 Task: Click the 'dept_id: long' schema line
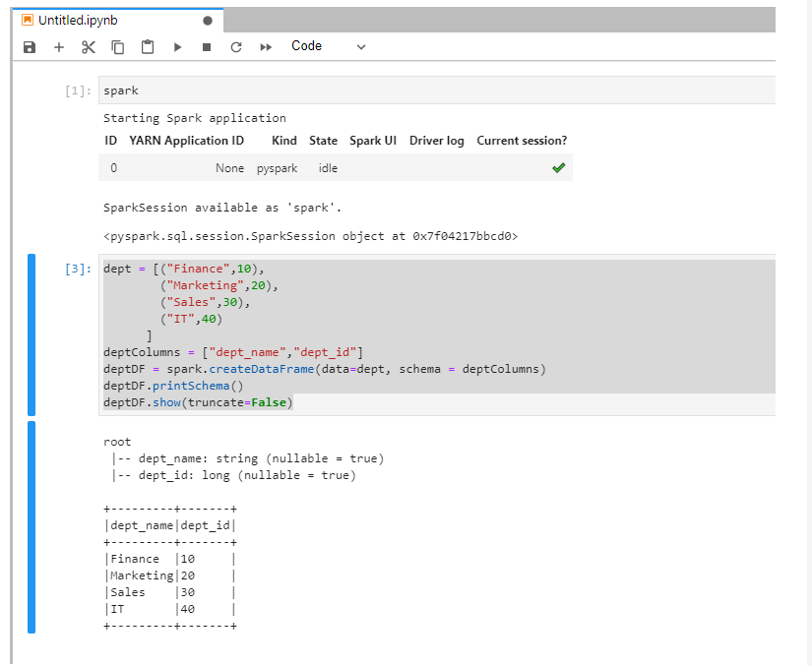tap(233, 475)
